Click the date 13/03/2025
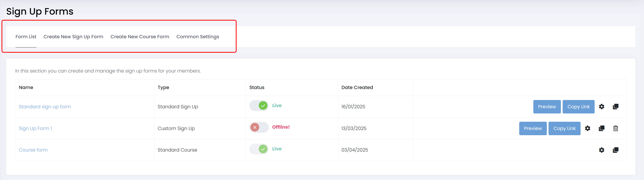 point(354,128)
